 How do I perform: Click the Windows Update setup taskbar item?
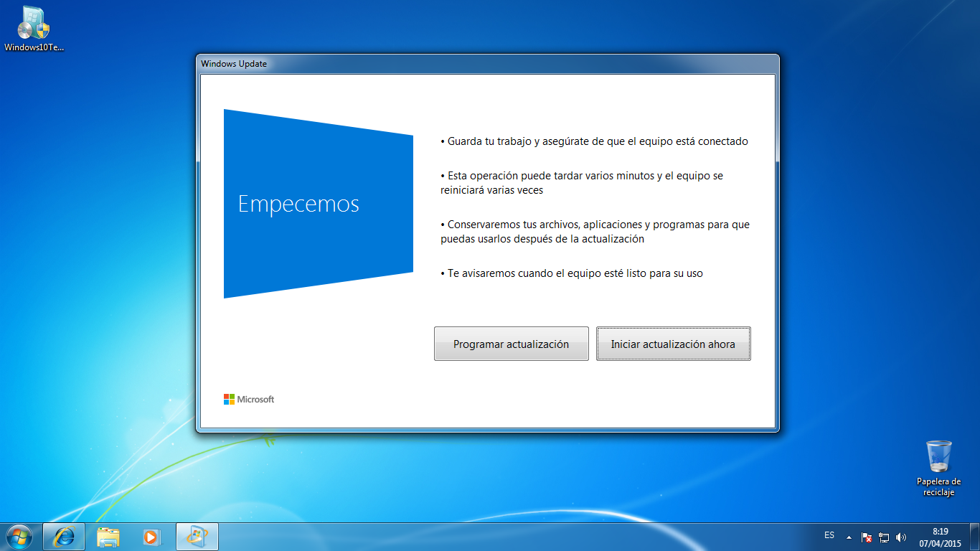pyautogui.click(x=197, y=536)
